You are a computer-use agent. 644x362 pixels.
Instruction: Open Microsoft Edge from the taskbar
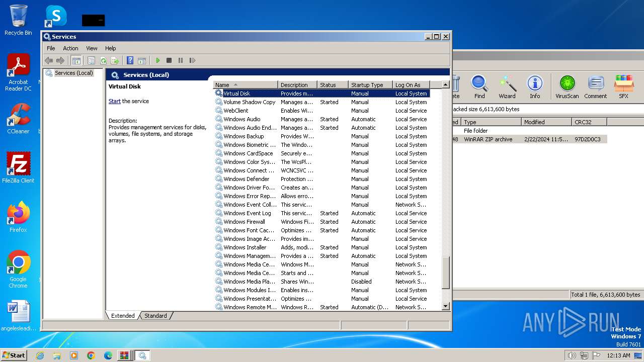click(108, 355)
